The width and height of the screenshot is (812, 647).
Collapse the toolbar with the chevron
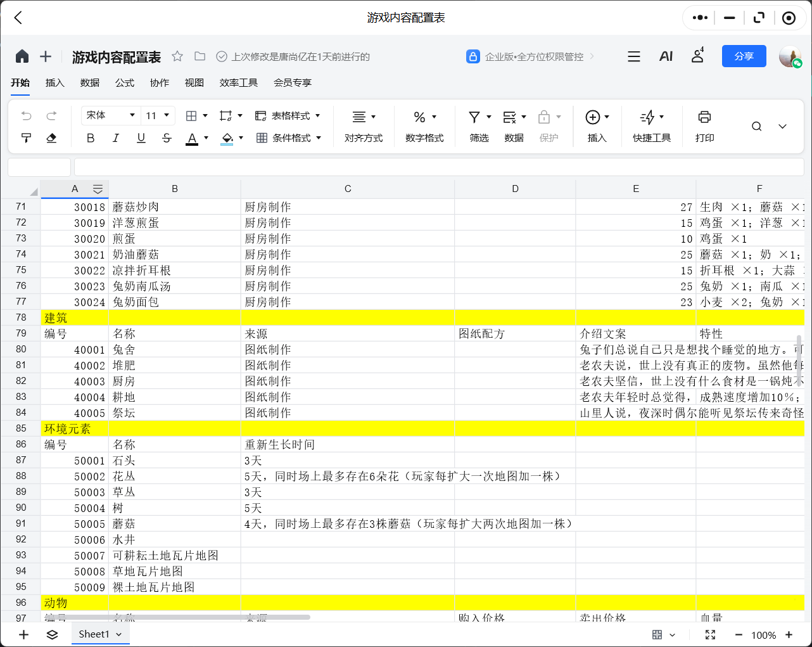[782, 126]
